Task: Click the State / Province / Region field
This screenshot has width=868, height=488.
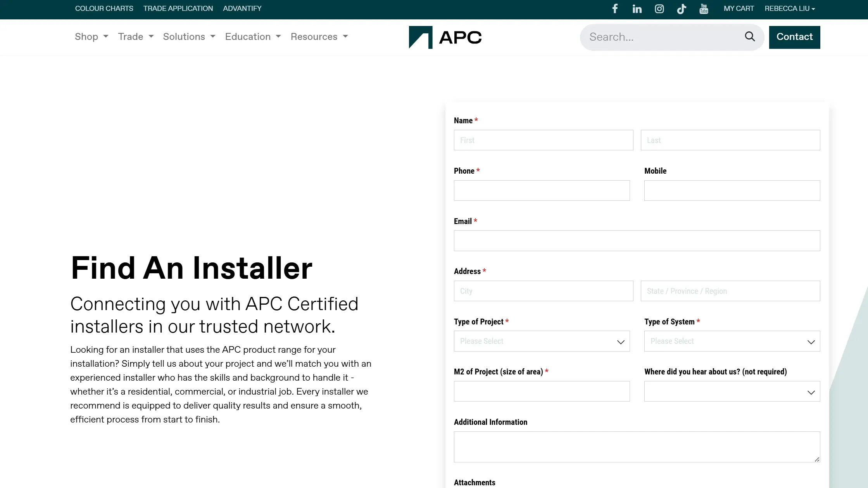Action: (730, 291)
